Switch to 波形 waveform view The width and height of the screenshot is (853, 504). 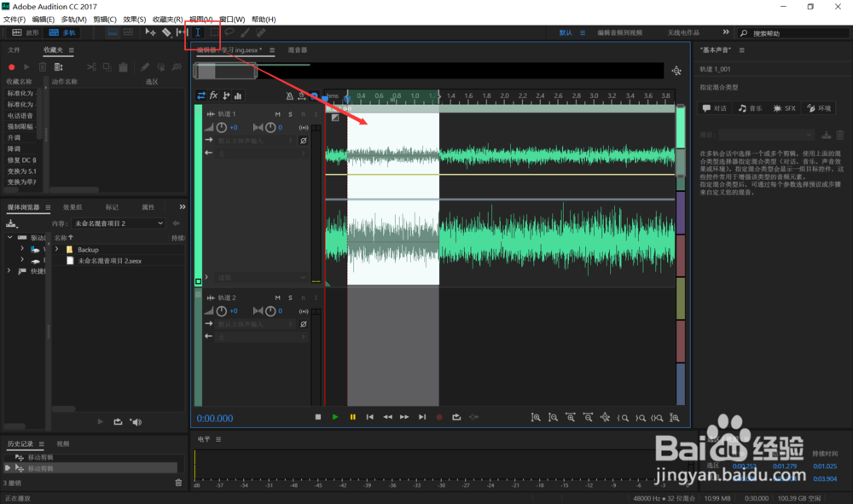point(25,32)
